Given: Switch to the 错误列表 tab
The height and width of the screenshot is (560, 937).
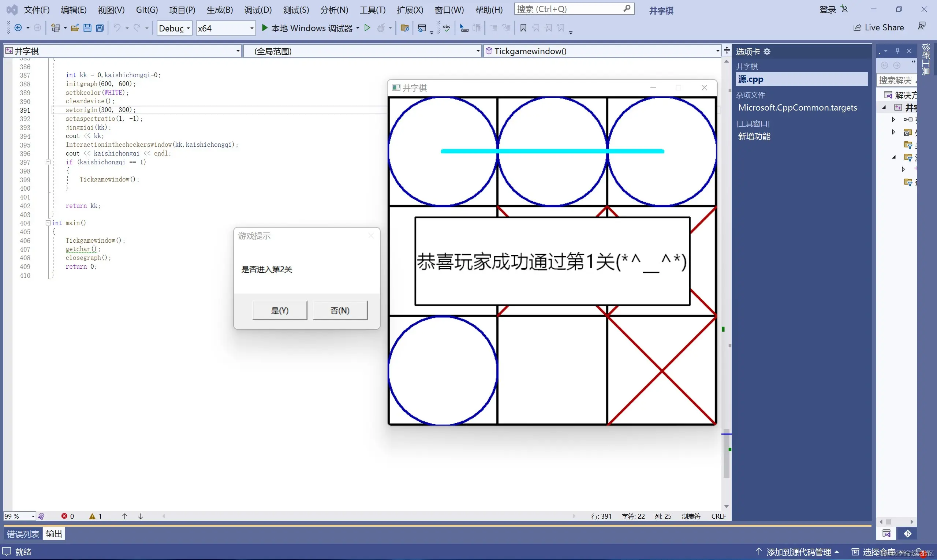Looking at the screenshot, I should coord(23,534).
